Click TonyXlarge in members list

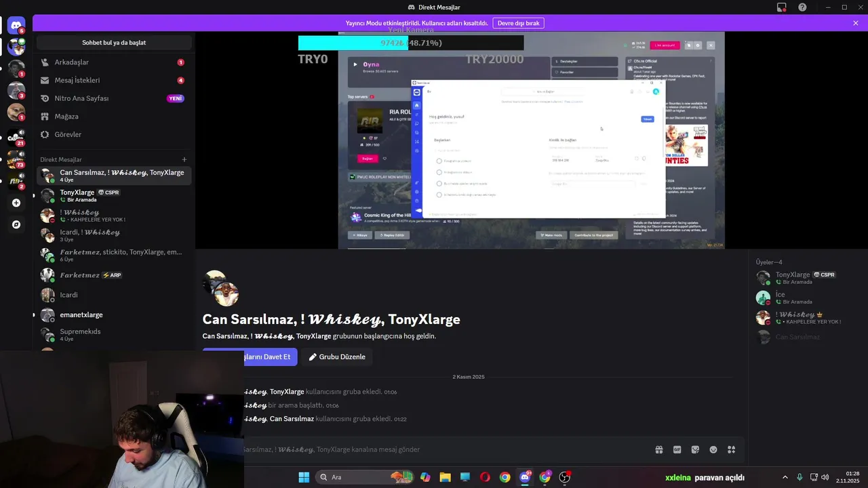[x=807, y=278]
